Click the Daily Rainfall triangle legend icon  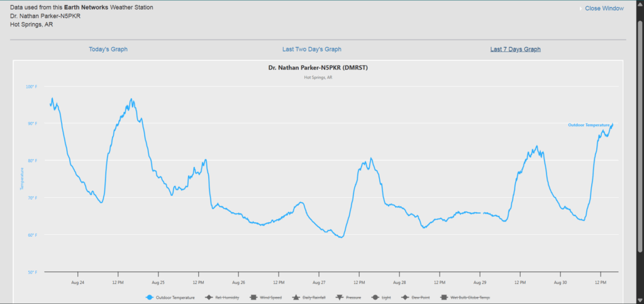click(295, 298)
